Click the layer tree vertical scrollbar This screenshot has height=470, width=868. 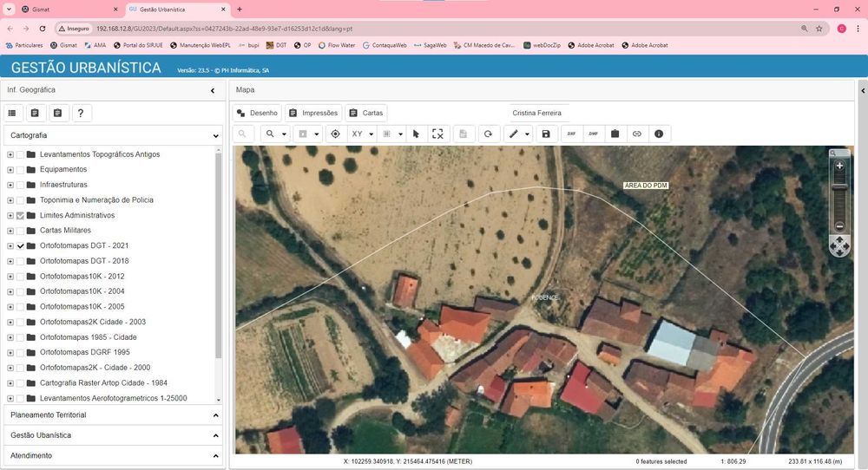pos(218,254)
